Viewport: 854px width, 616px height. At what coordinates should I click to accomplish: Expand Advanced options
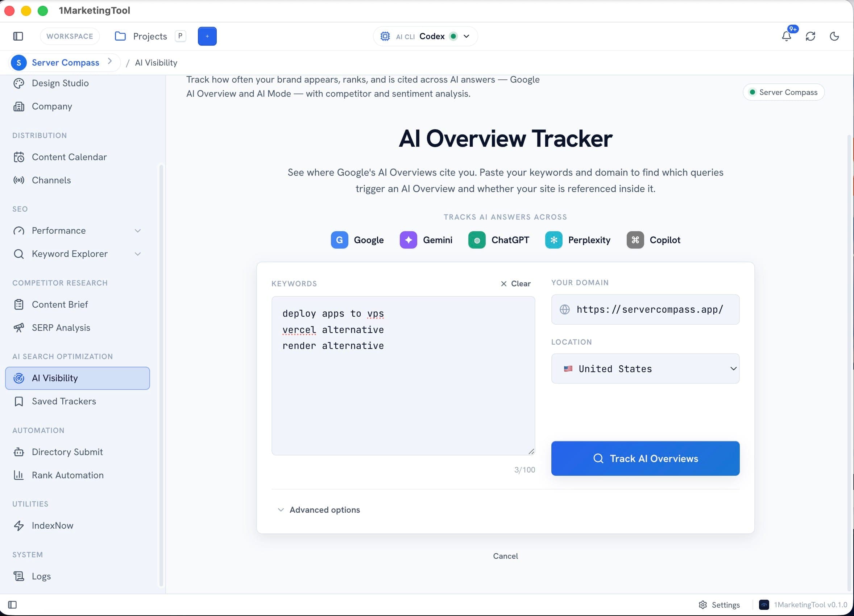(319, 510)
